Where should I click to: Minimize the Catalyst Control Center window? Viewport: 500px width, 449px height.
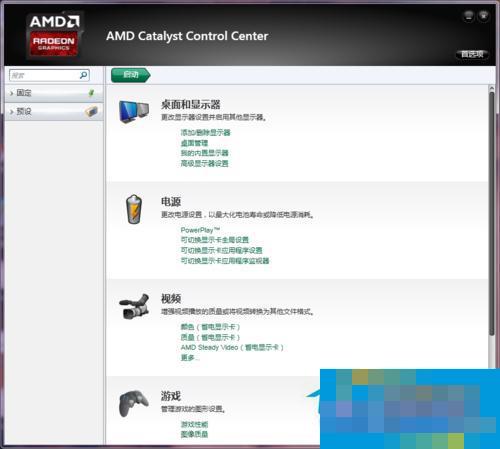pos(469,15)
